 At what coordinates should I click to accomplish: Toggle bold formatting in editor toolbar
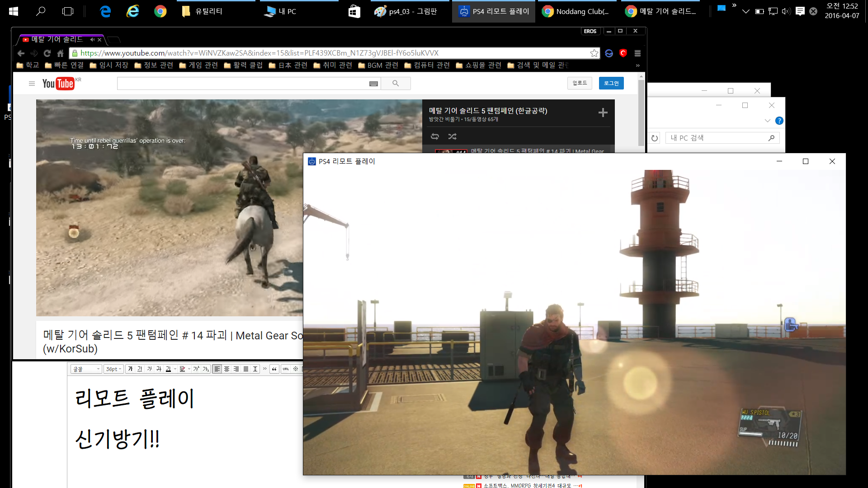[130, 369]
